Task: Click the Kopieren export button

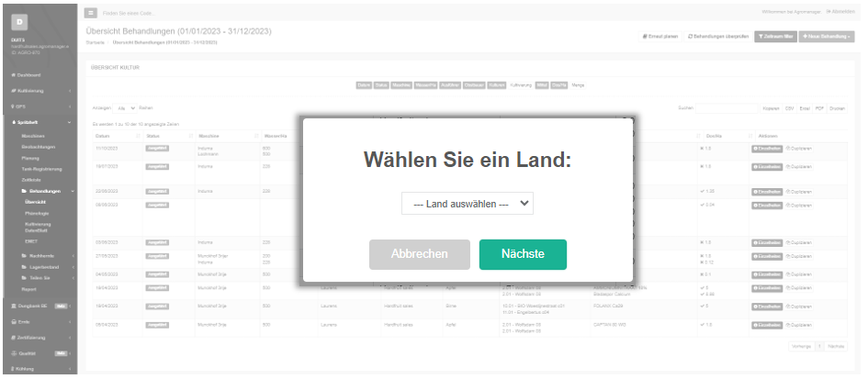Action: point(771,108)
